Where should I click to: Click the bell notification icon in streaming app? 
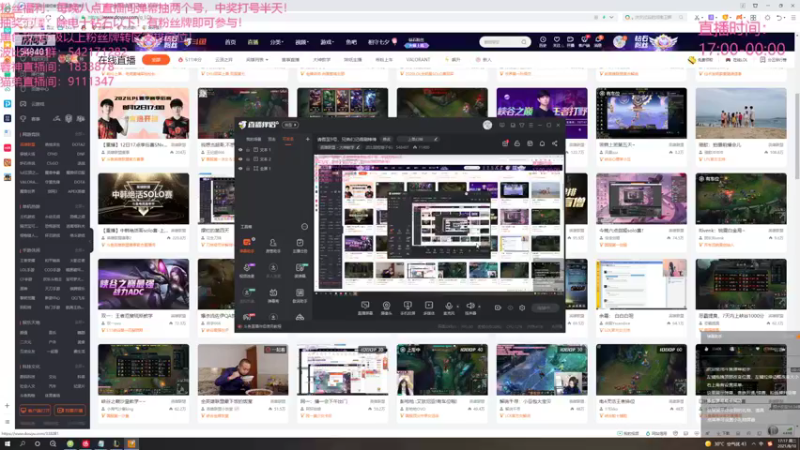pos(542,143)
